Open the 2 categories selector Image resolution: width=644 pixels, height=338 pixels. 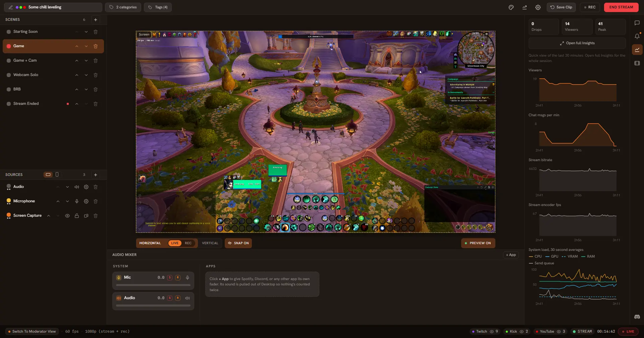tap(123, 7)
